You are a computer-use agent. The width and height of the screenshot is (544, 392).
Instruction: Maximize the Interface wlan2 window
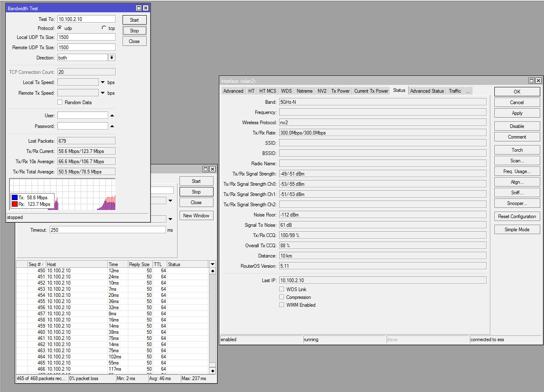531,81
